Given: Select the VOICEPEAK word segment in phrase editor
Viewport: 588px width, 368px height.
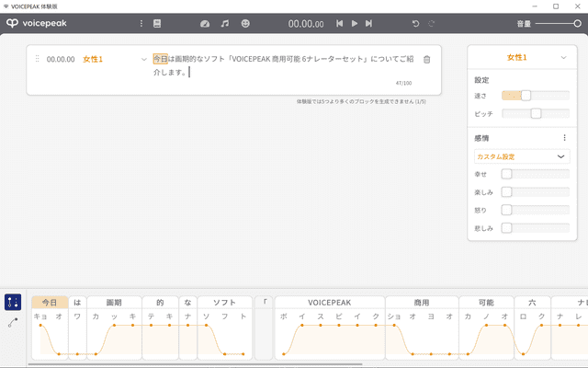Looking at the screenshot, I should [x=330, y=303].
